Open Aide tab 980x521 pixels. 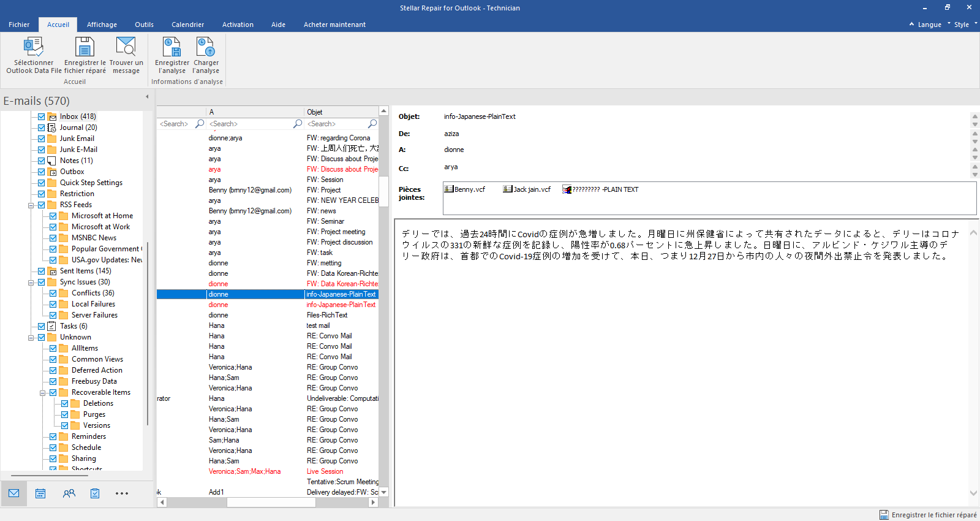278,25
